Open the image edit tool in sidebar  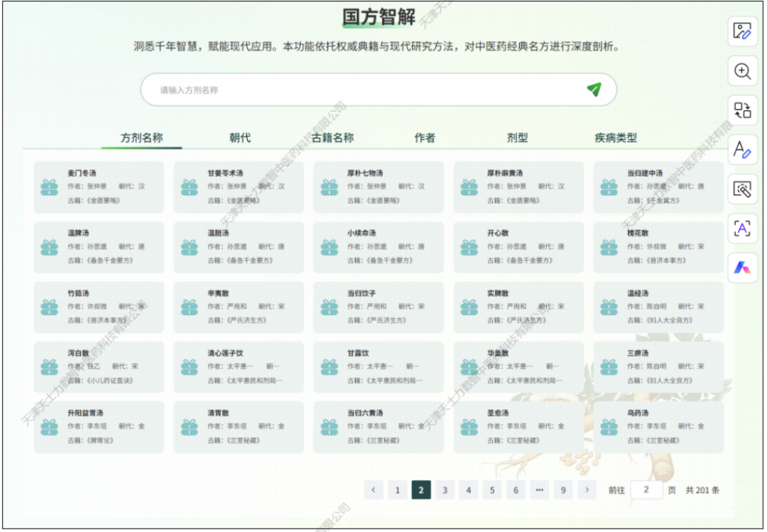click(x=742, y=31)
